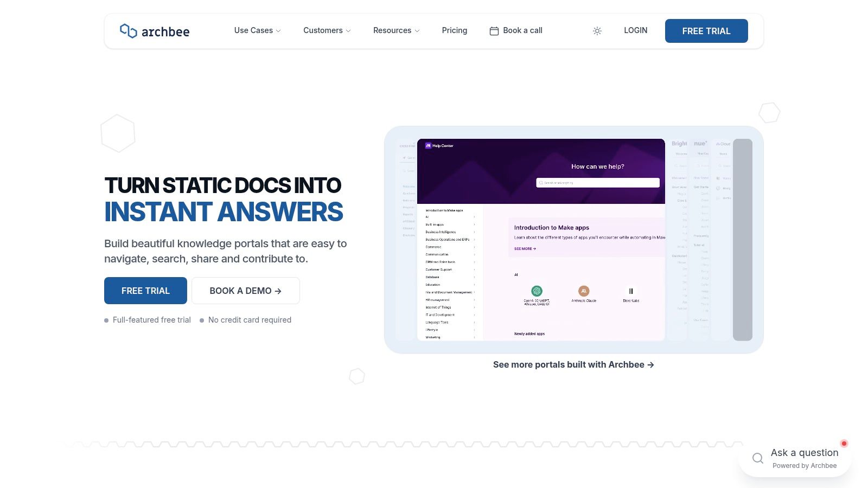The height and width of the screenshot is (488, 868).
Task: Select the OpenAI app icon in portal preview
Action: 537,291
